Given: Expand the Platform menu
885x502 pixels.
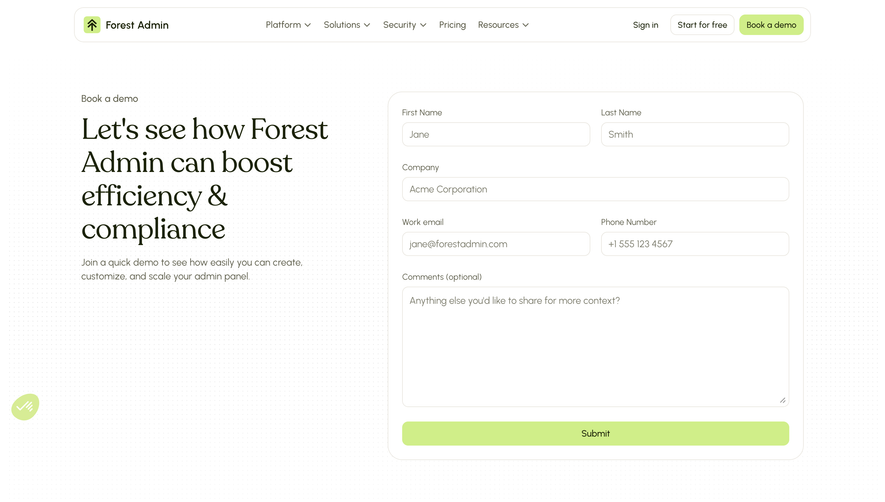Looking at the screenshot, I should point(288,25).
